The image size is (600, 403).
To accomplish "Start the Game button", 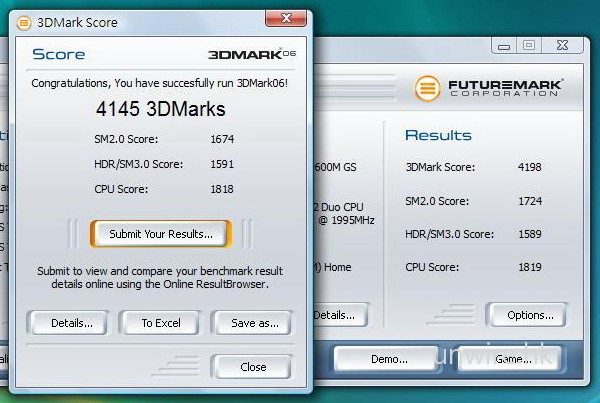I will click(513, 358).
